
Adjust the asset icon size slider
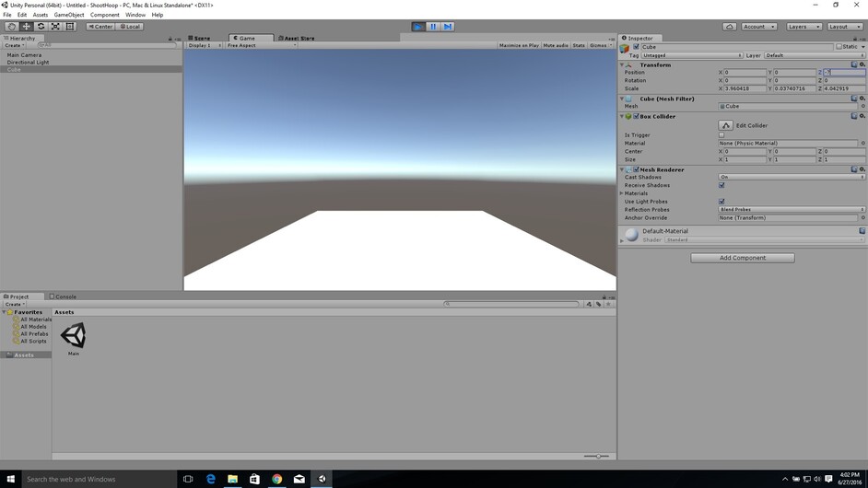[x=596, y=456]
